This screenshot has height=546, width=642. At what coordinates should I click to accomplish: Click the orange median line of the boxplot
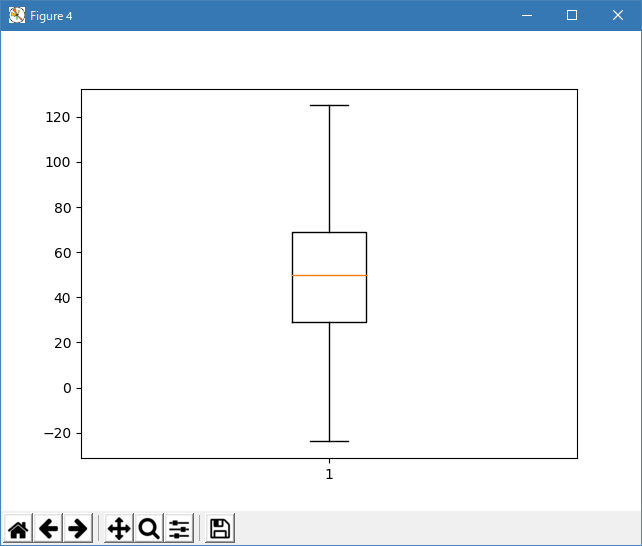[329, 275]
